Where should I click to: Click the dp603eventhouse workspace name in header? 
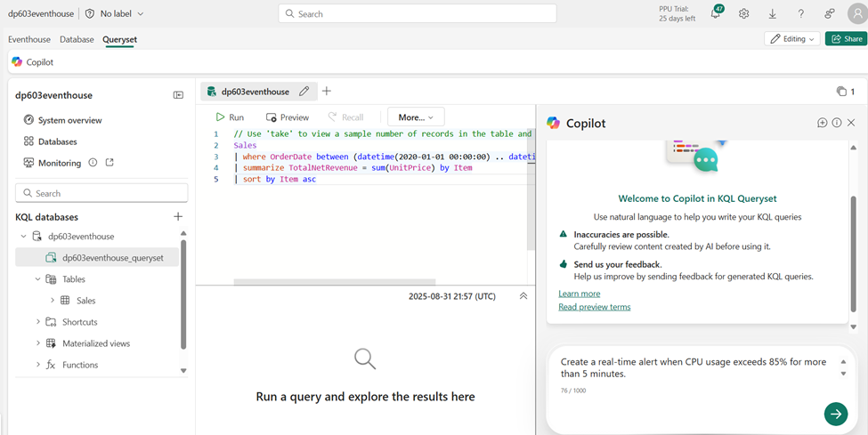click(40, 13)
